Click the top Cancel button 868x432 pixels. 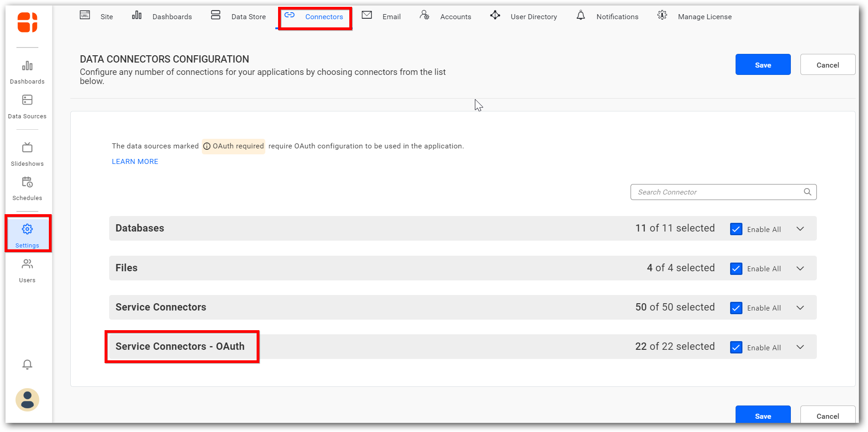point(827,64)
